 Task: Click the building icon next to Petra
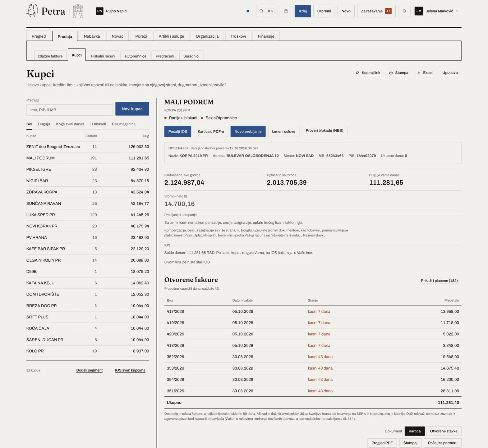coord(78,11)
